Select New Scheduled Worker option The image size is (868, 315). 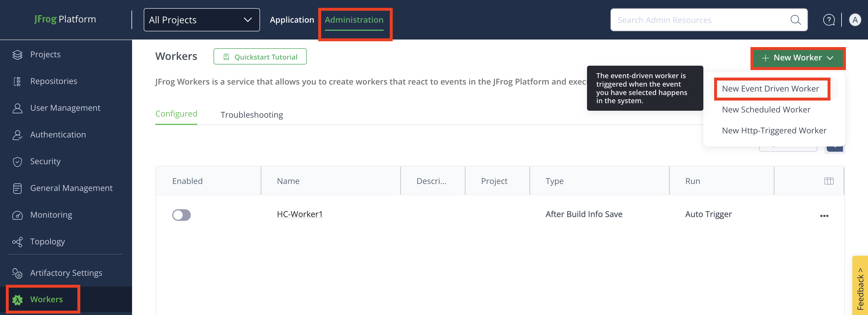[766, 110]
